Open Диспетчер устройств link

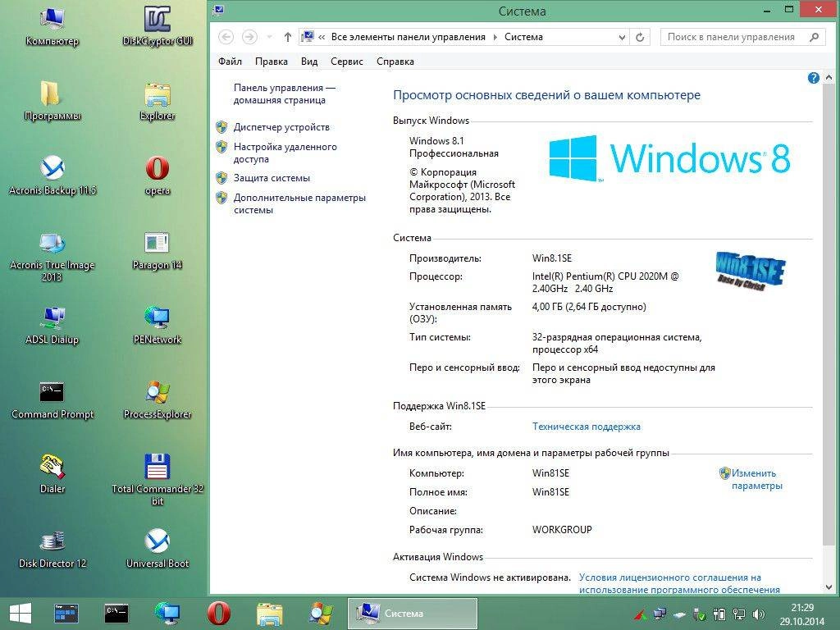(281, 127)
